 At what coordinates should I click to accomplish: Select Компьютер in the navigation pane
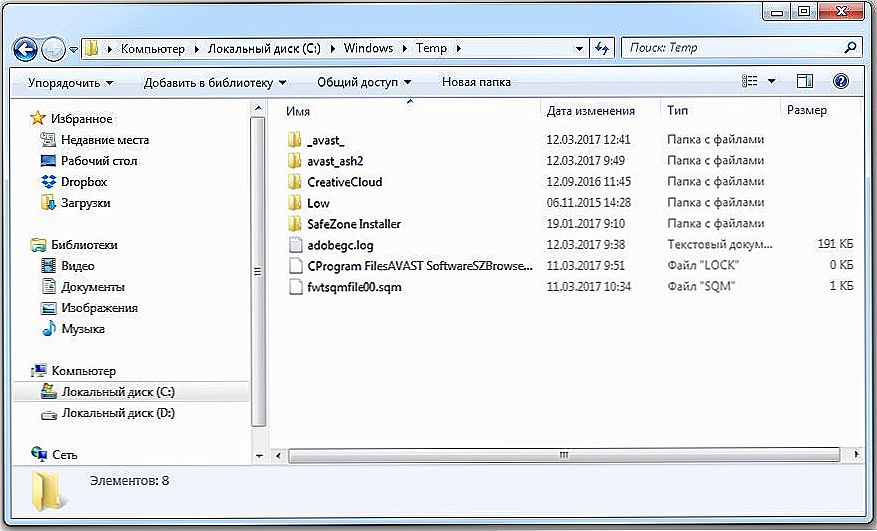(84, 371)
